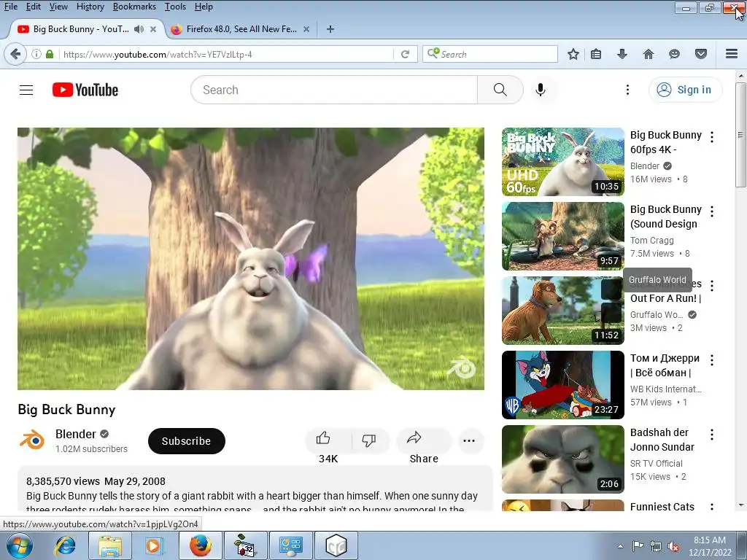
Task: Start voice search with microphone icon
Action: (541, 90)
